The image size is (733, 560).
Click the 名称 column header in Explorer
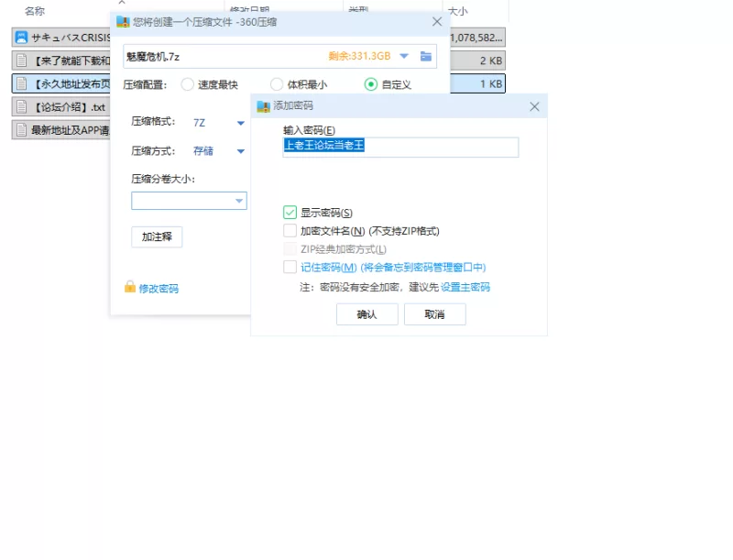pyautogui.click(x=35, y=11)
